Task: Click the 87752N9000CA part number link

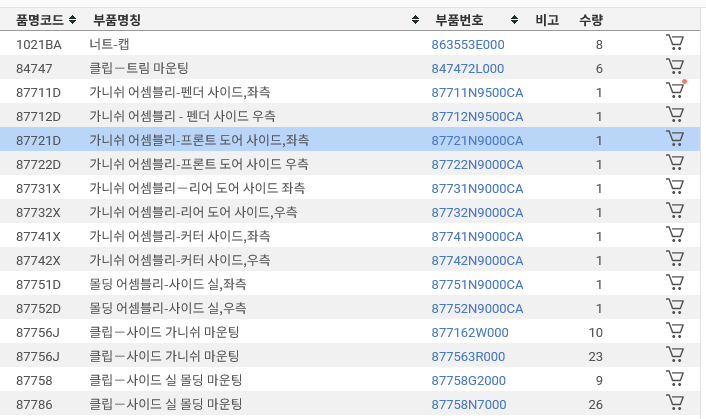Action: coord(477,309)
